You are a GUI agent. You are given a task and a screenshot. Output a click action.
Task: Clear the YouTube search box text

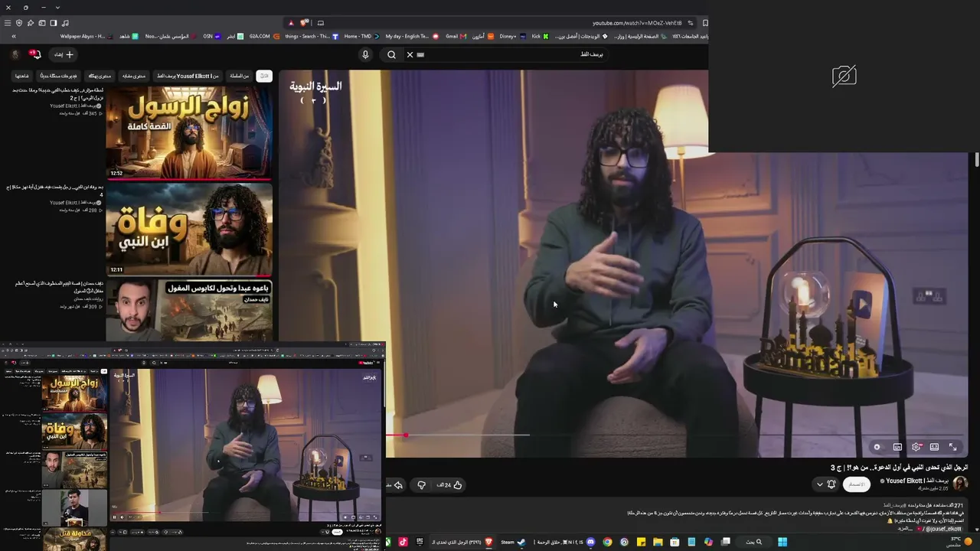pos(410,54)
